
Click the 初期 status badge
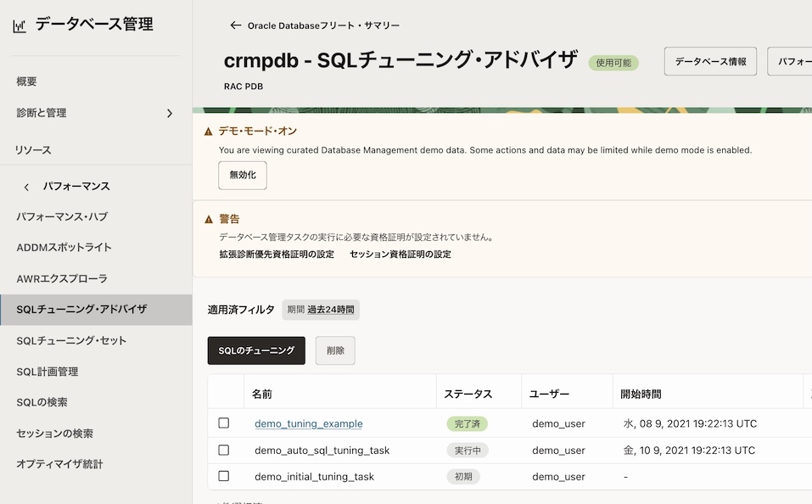coord(463,477)
